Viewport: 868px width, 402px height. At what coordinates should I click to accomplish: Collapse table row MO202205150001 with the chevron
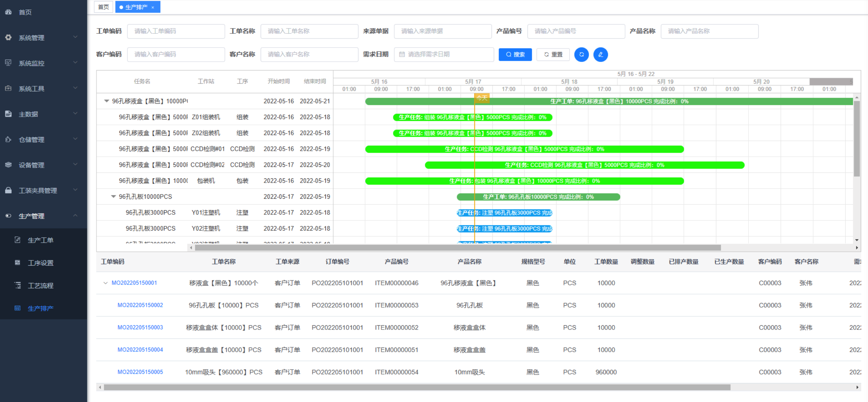tap(105, 283)
